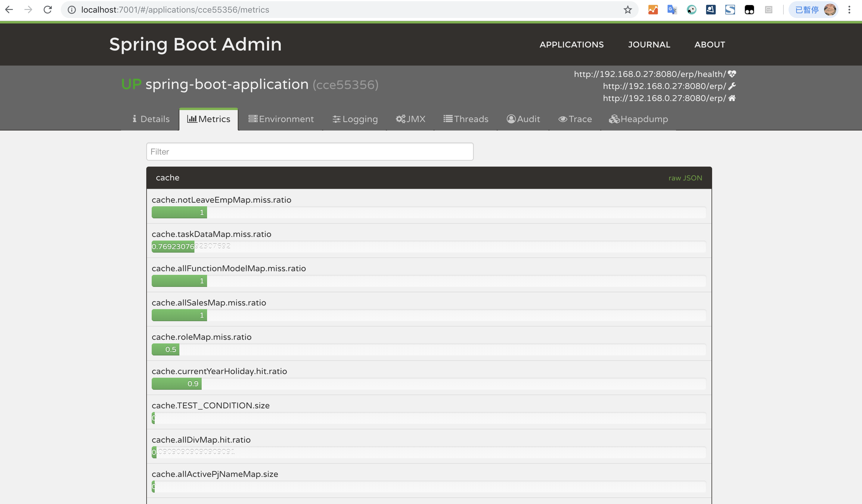Click the gray page extension icon
The image size is (862, 504).
(769, 10)
